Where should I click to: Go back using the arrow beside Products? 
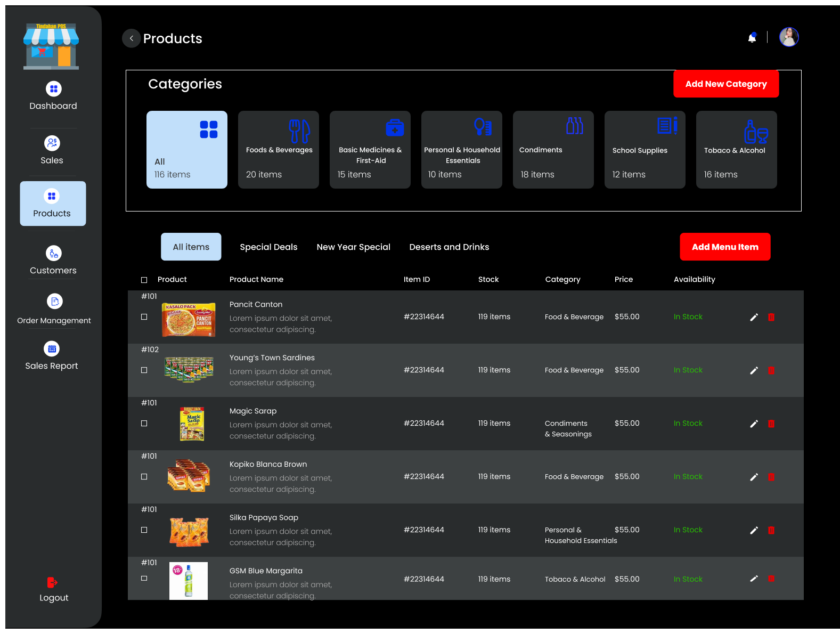point(131,38)
